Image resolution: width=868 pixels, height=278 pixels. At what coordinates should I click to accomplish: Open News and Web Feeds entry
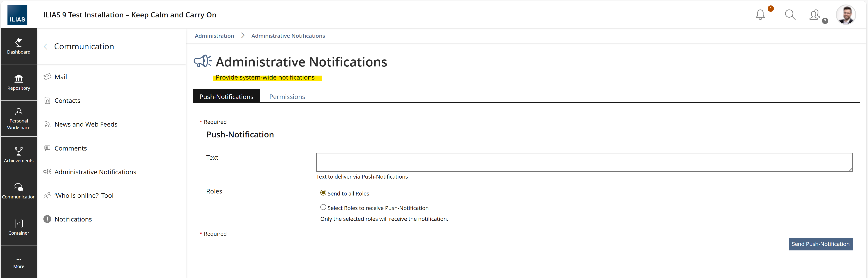(86, 124)
